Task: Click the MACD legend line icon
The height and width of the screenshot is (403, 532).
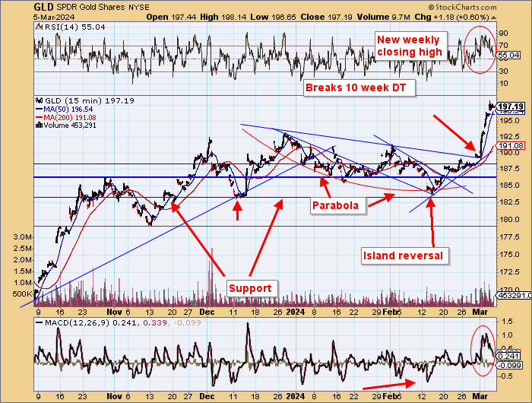Action: point(40,322)
